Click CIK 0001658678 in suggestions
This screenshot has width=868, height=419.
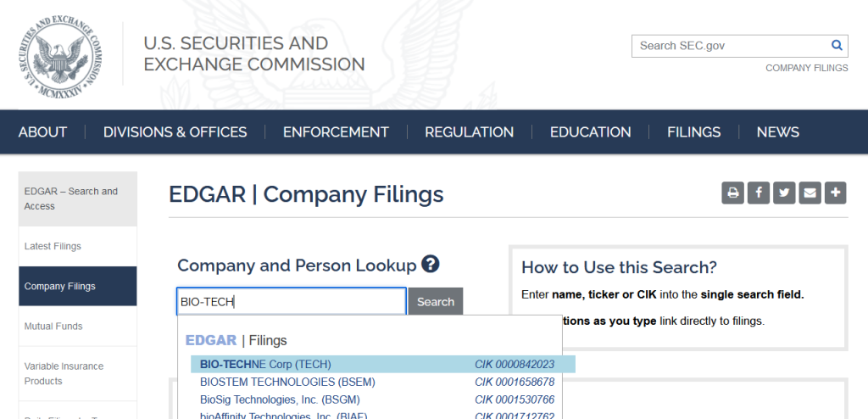tap(515, 382)
